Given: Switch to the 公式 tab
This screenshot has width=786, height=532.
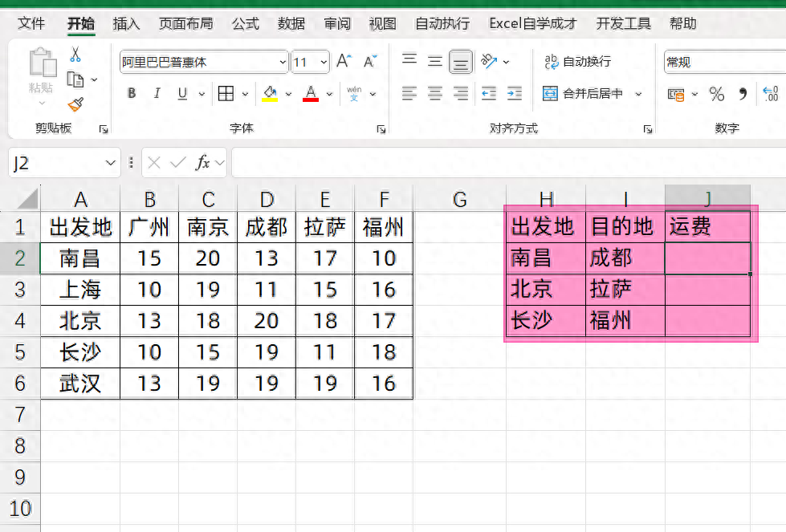Looking at the screenshot, I should coord(246,23).
